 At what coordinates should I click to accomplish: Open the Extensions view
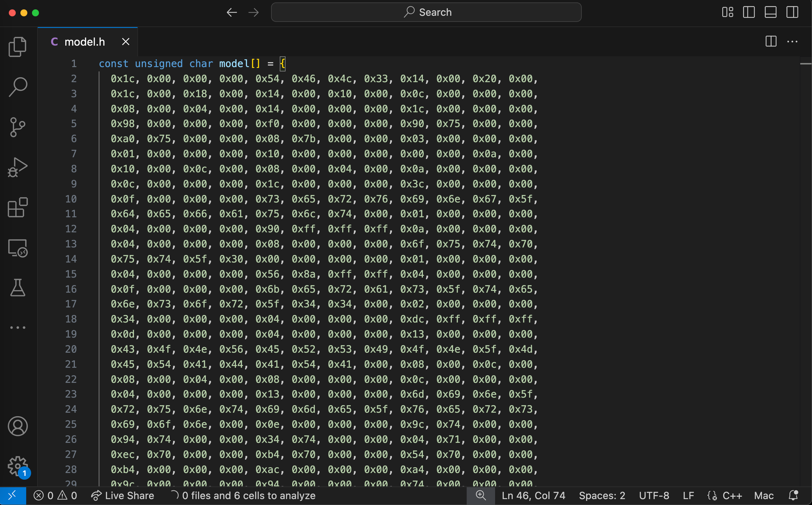[17, 207]
